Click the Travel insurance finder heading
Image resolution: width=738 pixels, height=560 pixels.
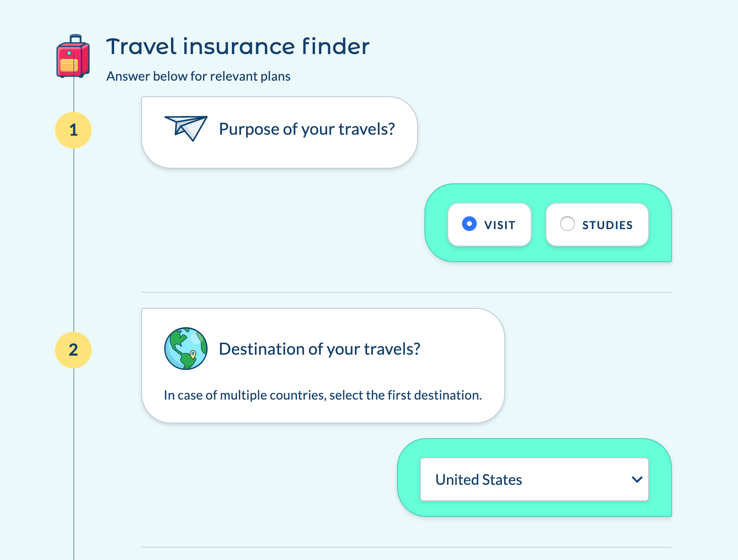pyautogui.click(x=238, y=47)
